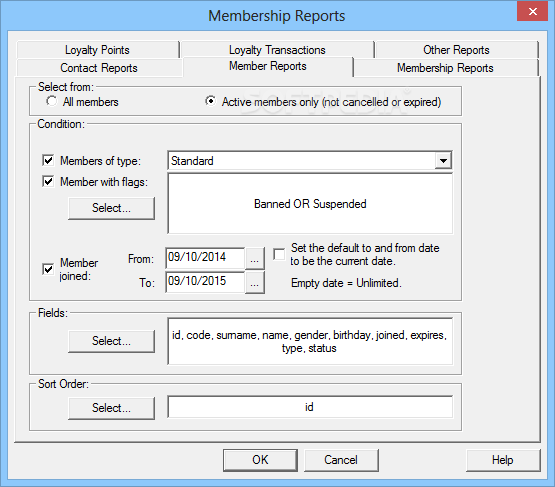Toggle the Members of type checkbox
Image resolution: width=555 pixels, height=487 pixels.
[48, 160]
